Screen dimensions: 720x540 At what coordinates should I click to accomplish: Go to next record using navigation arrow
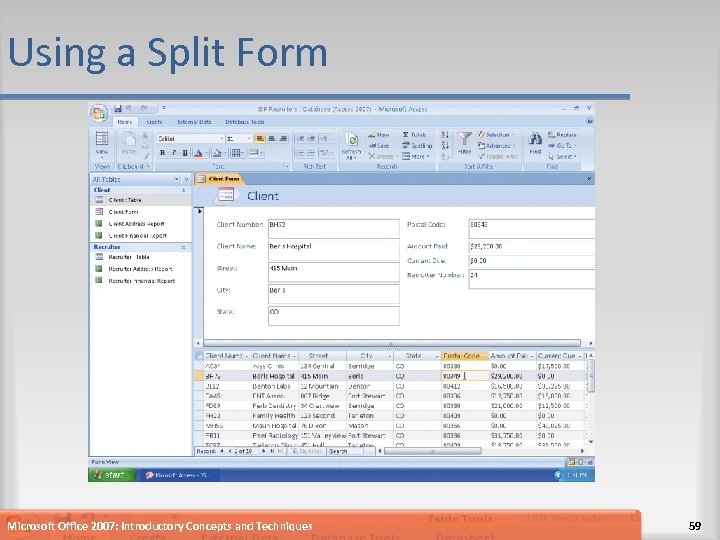(x=264, y=451)
